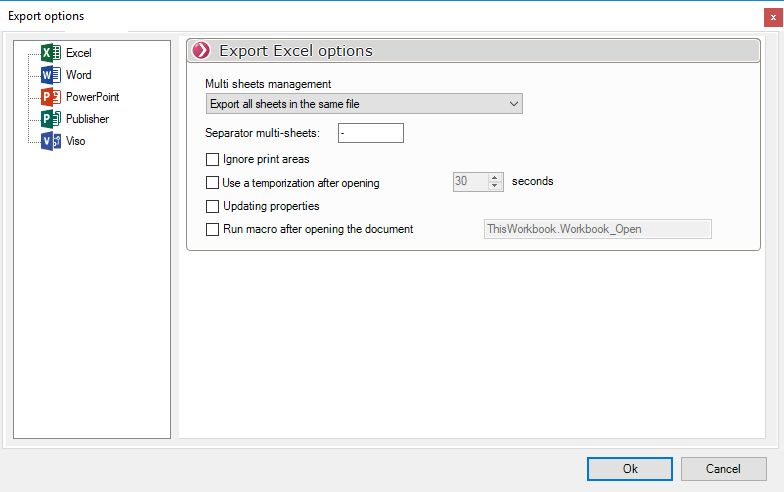The image size is (784, 492).
Task: Click the red arrow header icon
Action: click(x=201, y=51)
